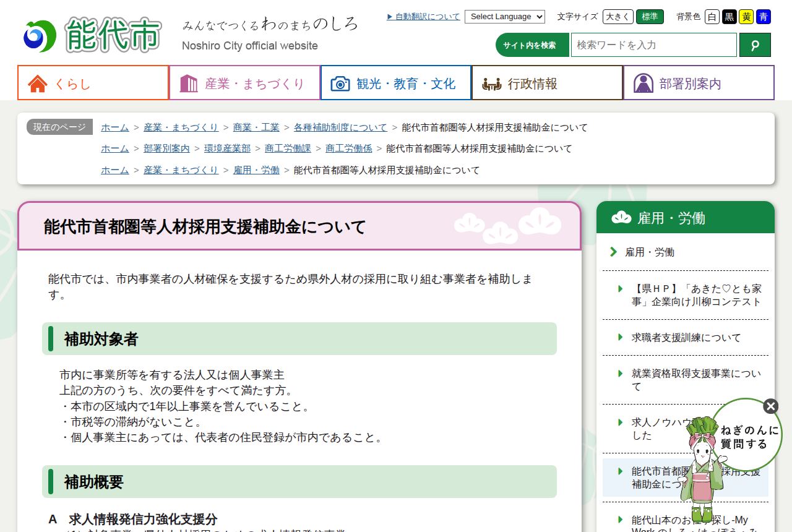Click the magnifier search button
Screen dimensions: 792x532
[755, 45]
